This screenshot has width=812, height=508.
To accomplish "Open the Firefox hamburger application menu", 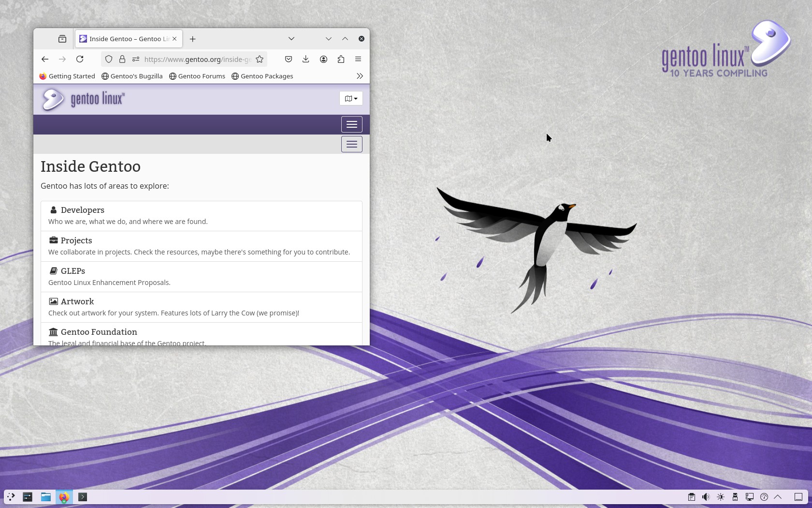I will tap(358, 59).
